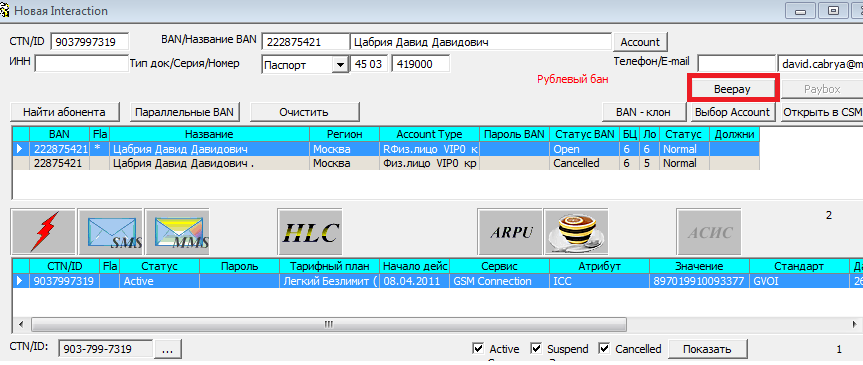Click the Название column header
Viewport: 863px width, 365px height.
[x=209, y=134]
